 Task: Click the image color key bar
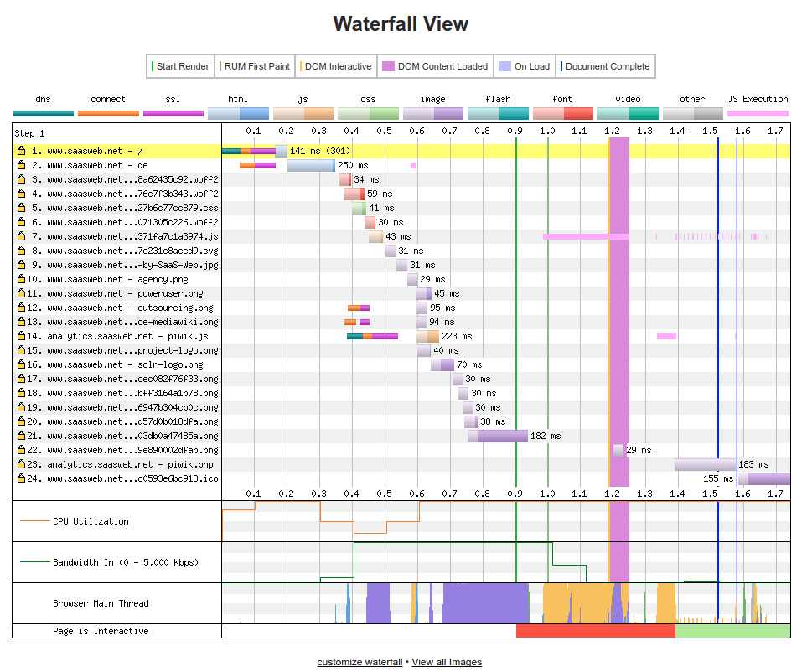(433, 113)
